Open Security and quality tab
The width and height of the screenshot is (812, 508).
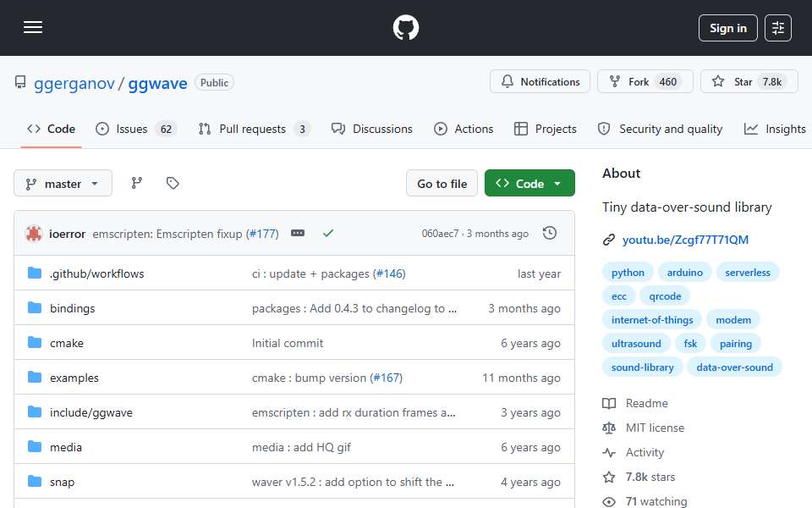tap(660, 129)
